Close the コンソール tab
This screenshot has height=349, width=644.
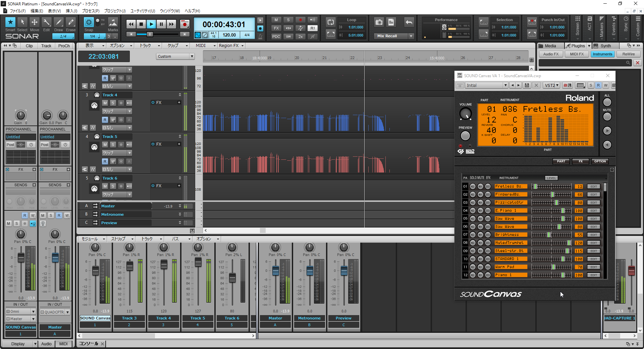[x=102, y=344]
